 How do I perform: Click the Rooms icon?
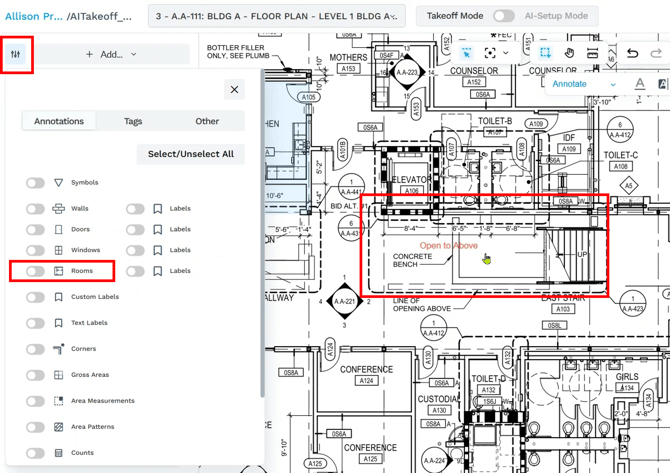[x=59, y=271]
